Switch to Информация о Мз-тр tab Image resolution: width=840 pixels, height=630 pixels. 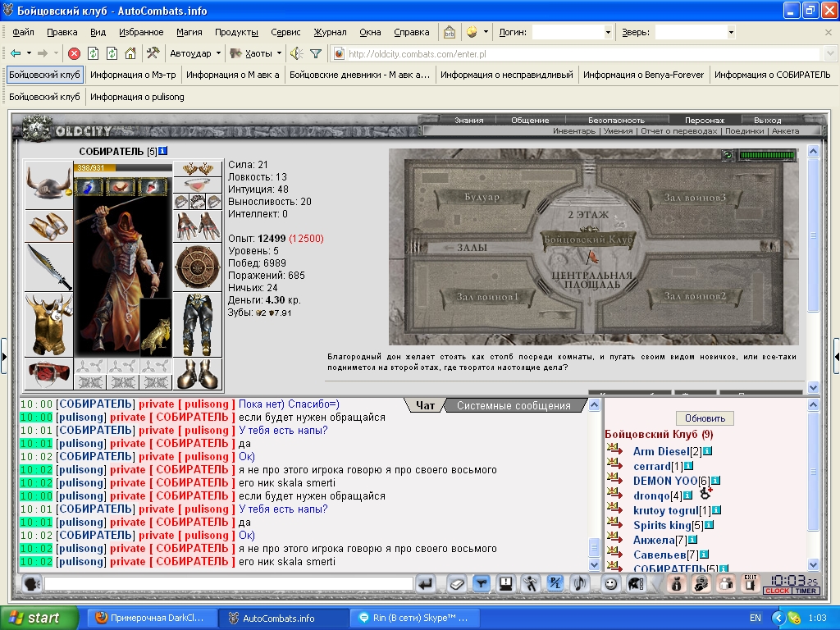(133, 75)
